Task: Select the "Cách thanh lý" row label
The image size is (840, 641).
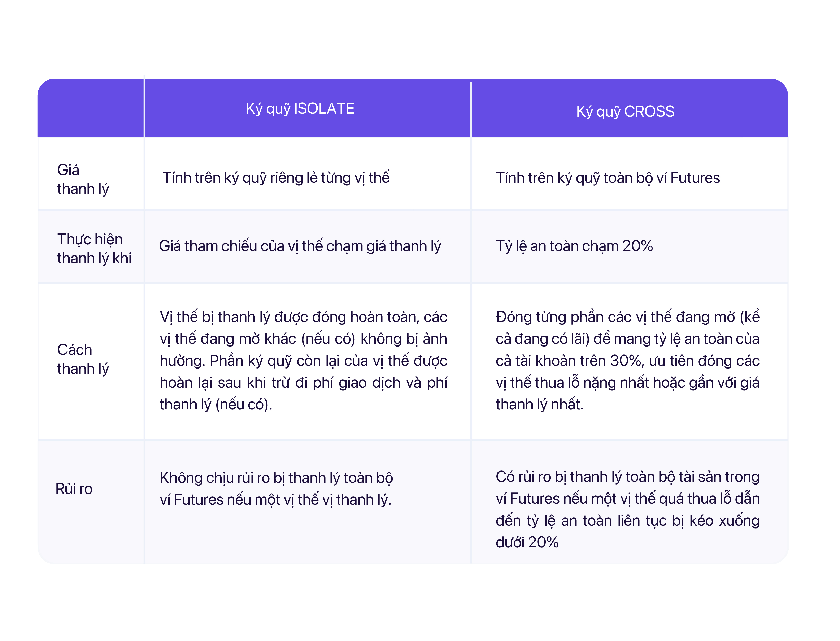Action: [x=83, y=359]
